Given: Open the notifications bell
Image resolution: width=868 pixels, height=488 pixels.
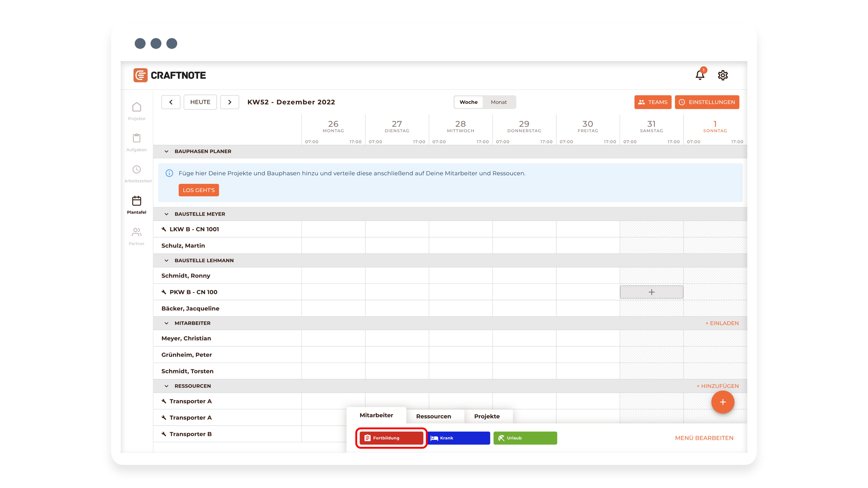Looking at the screenshot, I should pos(700,75).
